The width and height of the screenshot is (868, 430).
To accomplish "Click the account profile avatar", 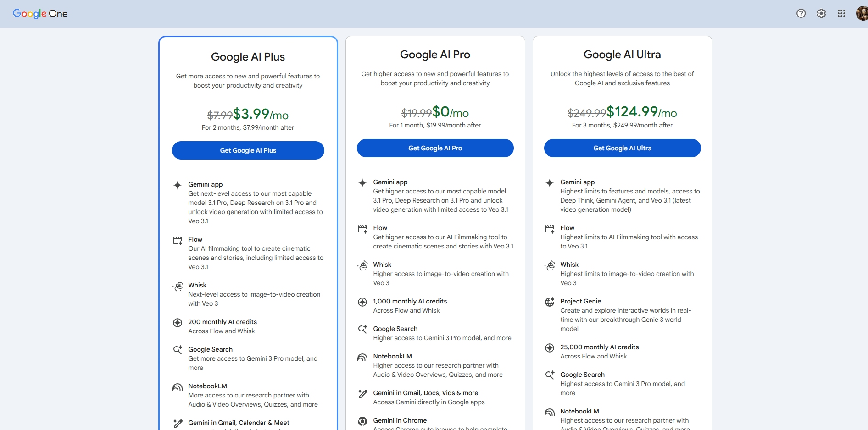I will pos(862,13).
